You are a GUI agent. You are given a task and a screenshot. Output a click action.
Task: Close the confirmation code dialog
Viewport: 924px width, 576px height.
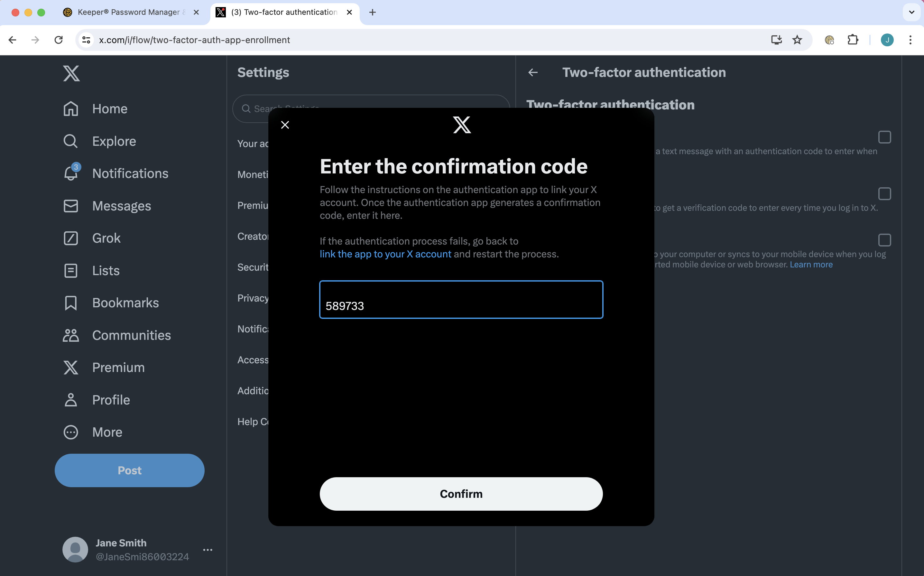click(285, 125)
